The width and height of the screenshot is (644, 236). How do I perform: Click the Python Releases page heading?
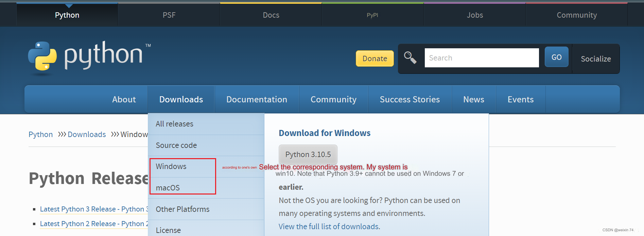tap(89, 178)
